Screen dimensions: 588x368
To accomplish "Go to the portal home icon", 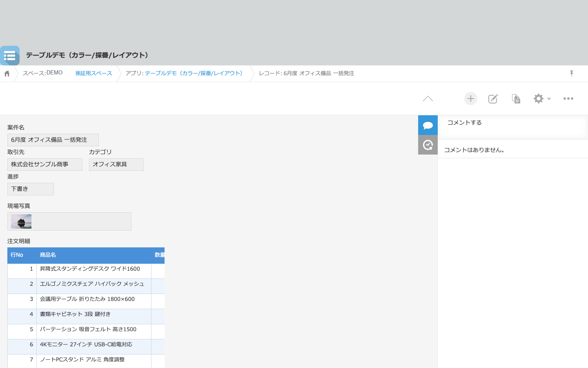I will click(7, 74).
